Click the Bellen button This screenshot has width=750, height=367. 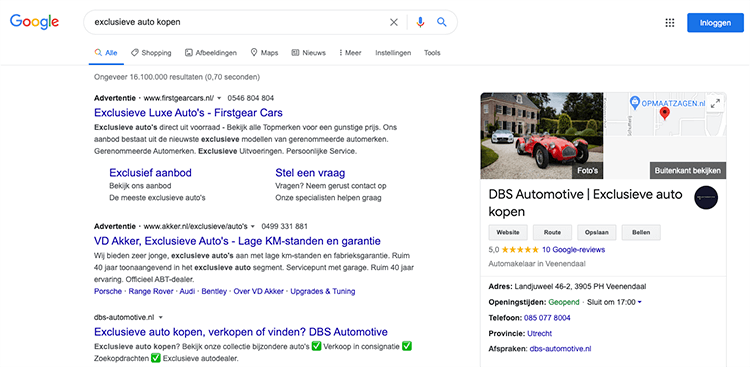pyautogui.click(x=641, y=233)
